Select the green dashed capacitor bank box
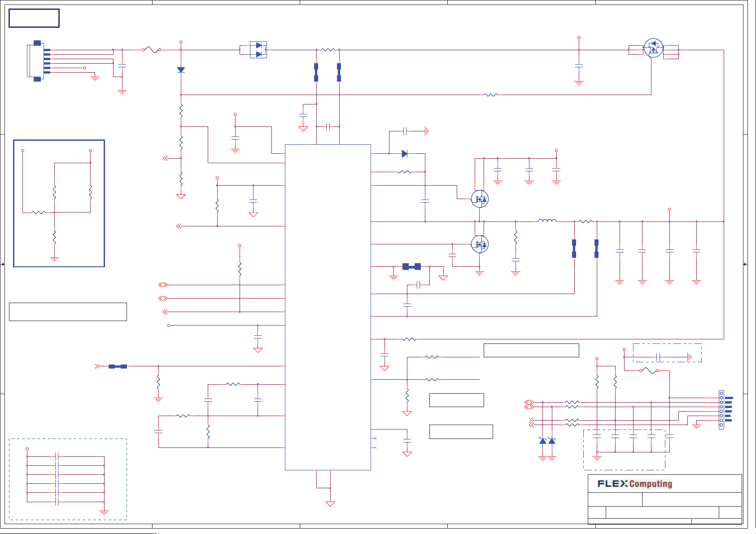The image size is (756, 534). [x=68, y=479]
